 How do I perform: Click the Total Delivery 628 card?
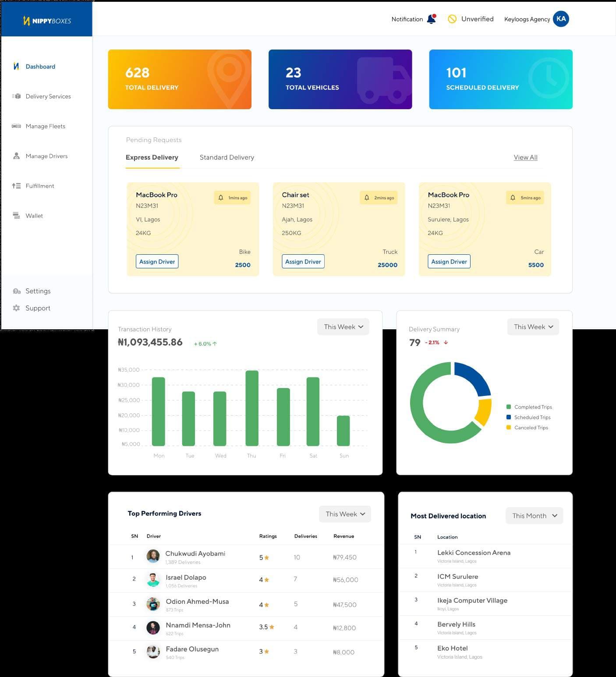180,79
